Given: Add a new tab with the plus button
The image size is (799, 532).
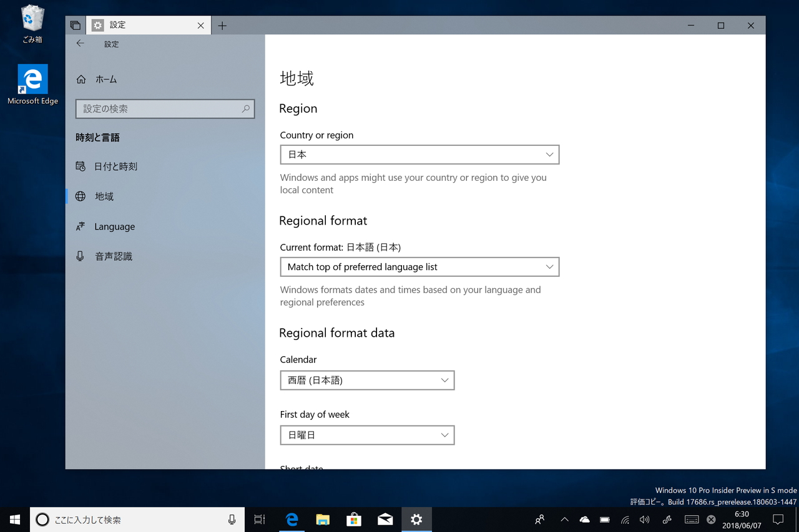Looking at the screenshot, I should coord(222,26).
